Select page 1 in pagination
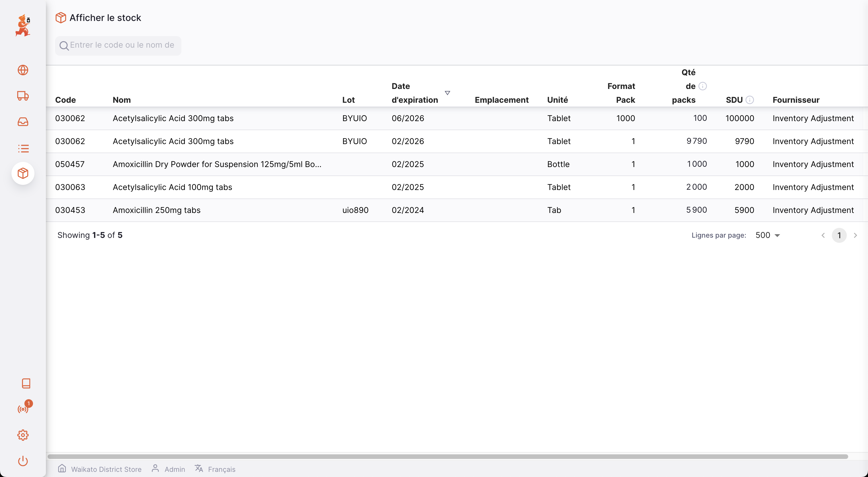 [839, 235]
